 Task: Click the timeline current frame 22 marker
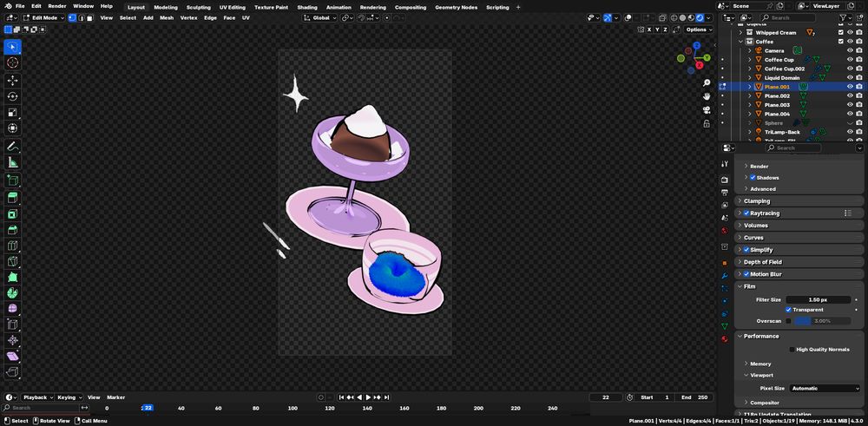click(x=148, y=408)
